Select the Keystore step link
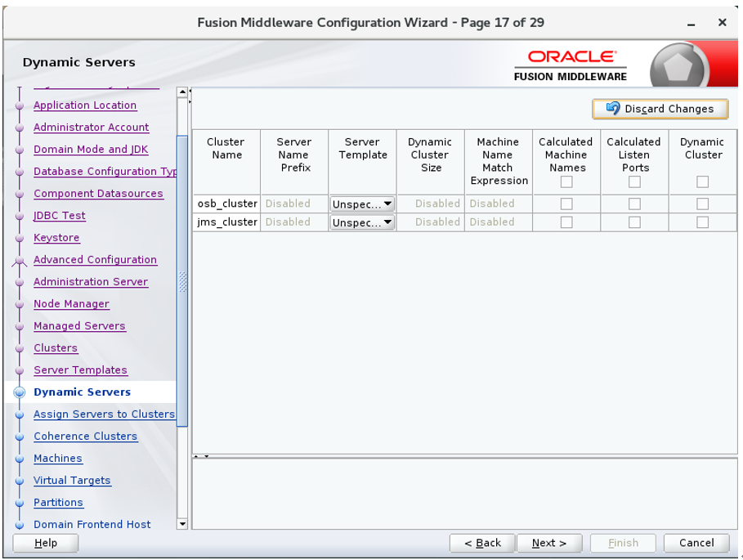Viewport: 743px width, 560px height. point(57,238)
